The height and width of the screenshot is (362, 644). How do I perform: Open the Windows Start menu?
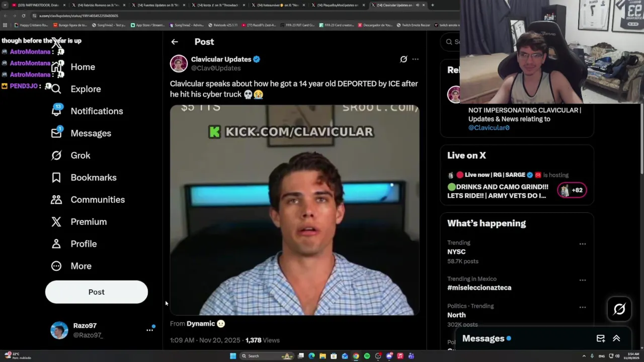(233, 356)
